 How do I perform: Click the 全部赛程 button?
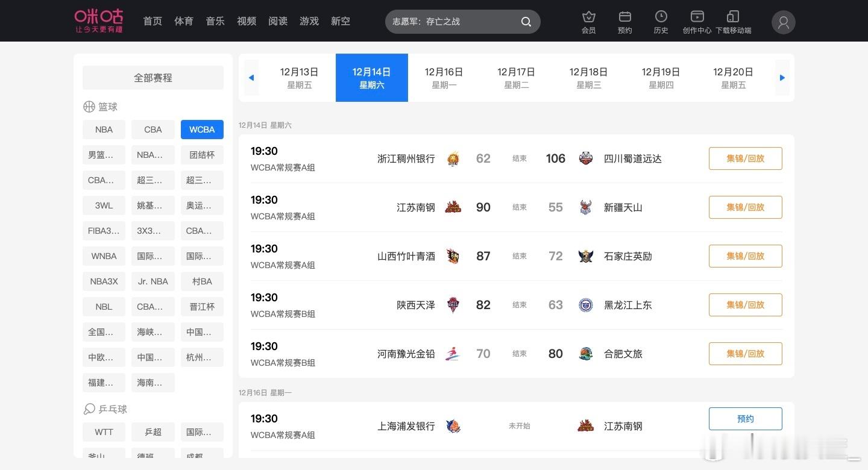(x=153, y=78)
